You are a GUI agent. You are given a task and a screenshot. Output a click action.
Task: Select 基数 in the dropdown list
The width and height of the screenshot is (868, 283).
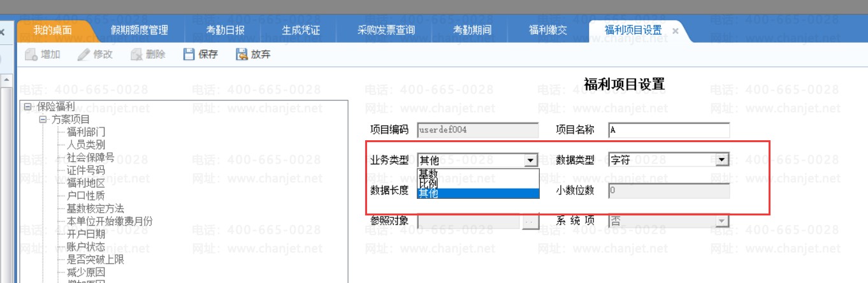pos(428,173)
